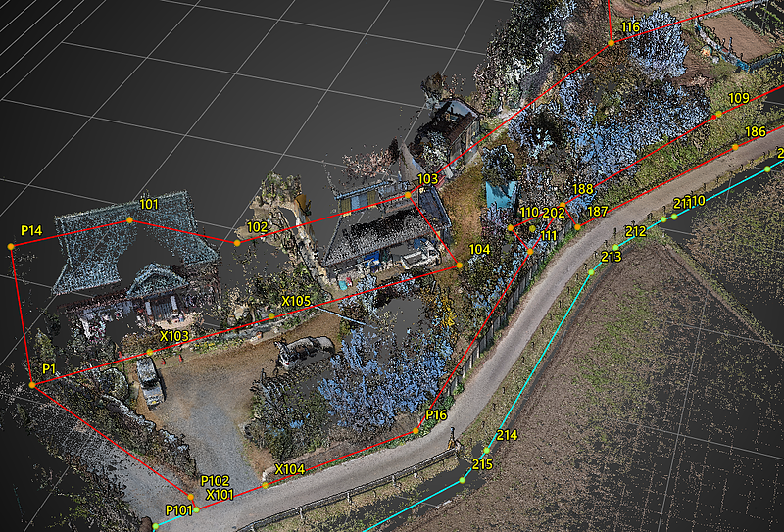
Task: Select corner point P1
Action: click(32, 385)
